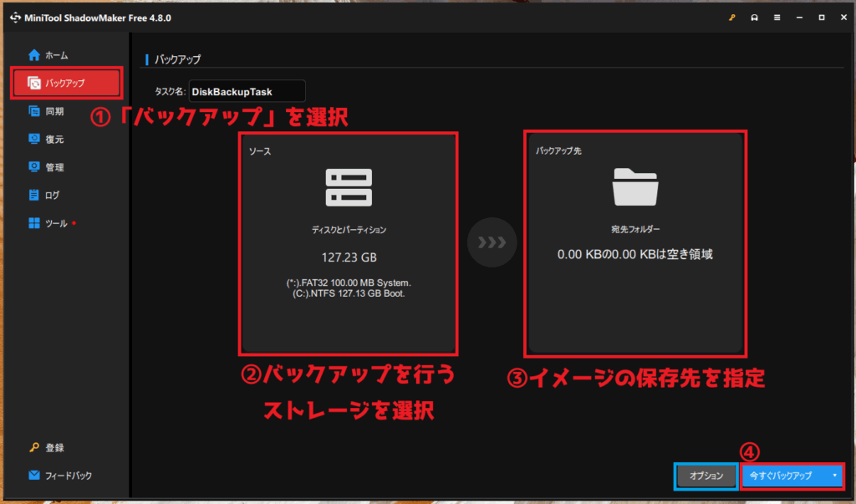
Task: Open the Tools (ツール) grid icon
Action: click(34, 223)
